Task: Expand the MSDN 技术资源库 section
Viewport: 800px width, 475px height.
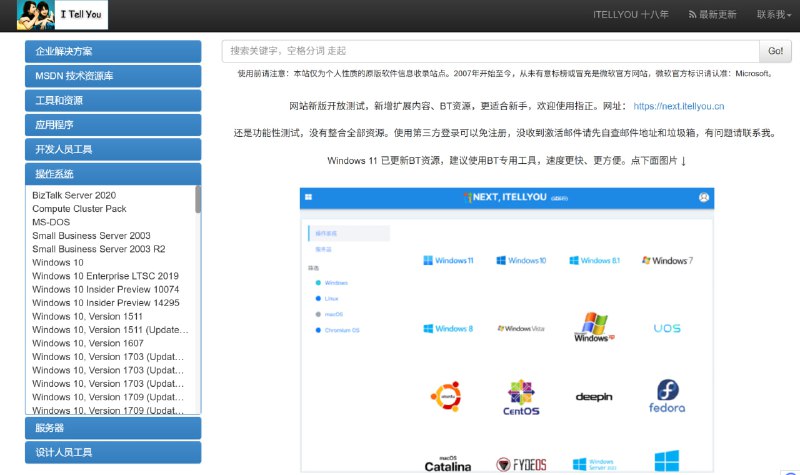Action: point(113,76)
